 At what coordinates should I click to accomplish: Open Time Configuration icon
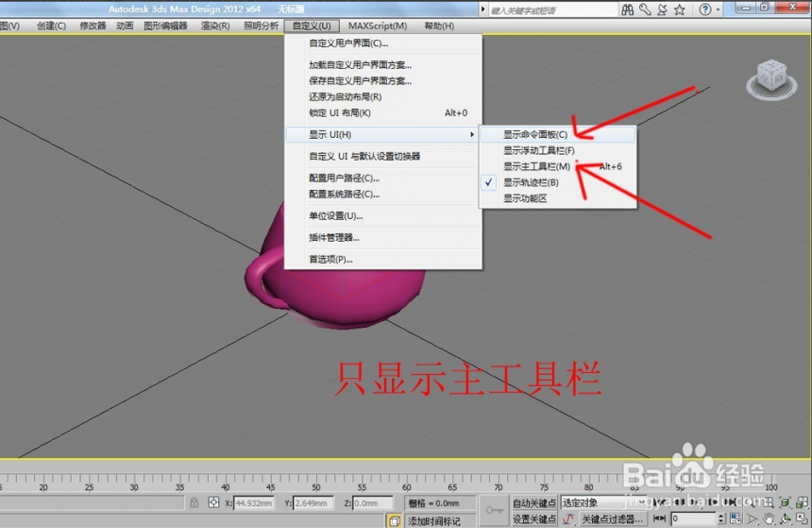(736, 519)
